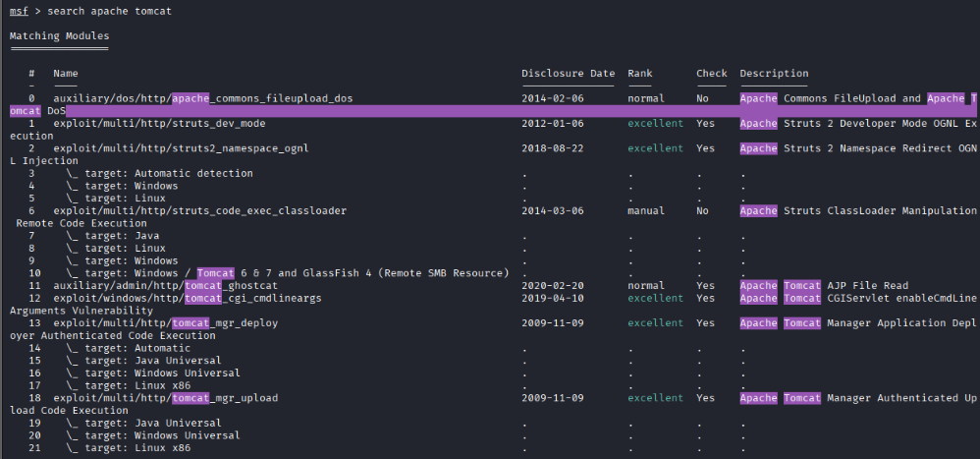The height and width of the screenshot is (459, 980).
Task: Click the Description column header
Action: (775, 73)
